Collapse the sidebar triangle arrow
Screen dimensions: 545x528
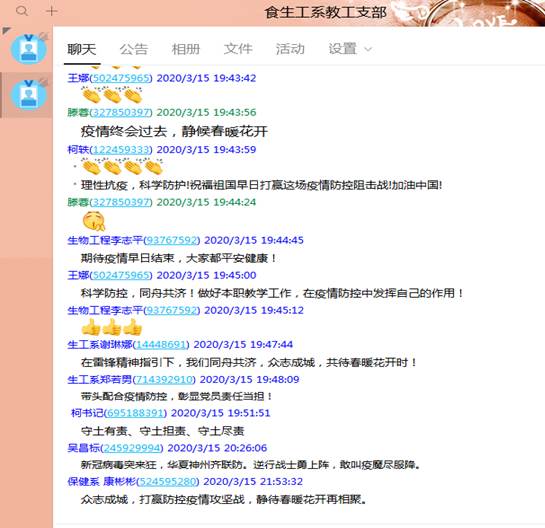6,31
